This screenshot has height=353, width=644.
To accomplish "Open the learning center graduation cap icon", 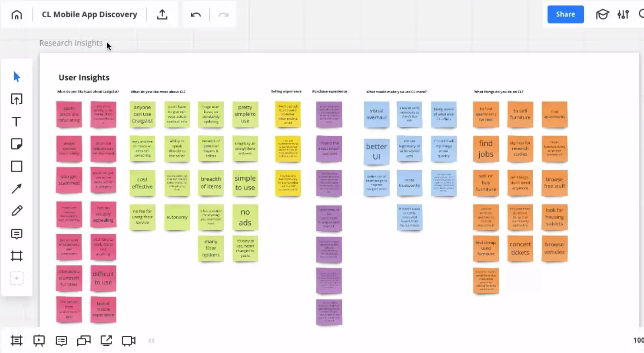I will click(602, 14).
